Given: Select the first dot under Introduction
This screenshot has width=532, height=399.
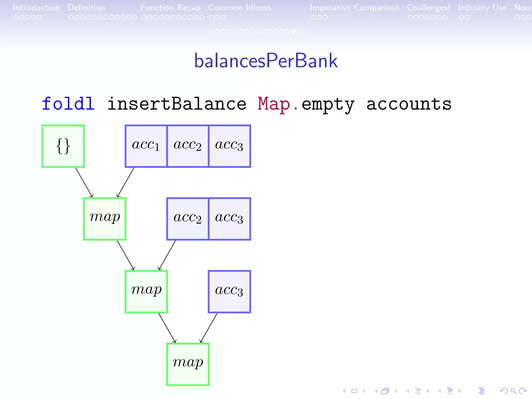Looking at the screenshot, I should point(16,17).
